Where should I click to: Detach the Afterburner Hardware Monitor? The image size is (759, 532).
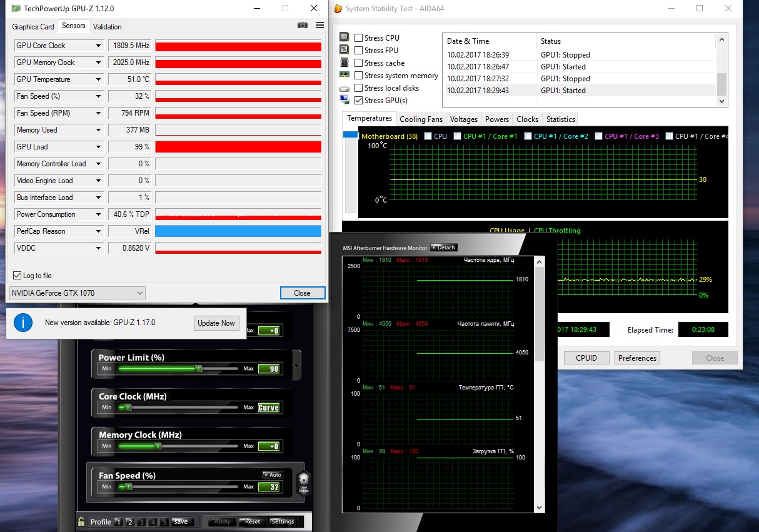coord(444,248)
